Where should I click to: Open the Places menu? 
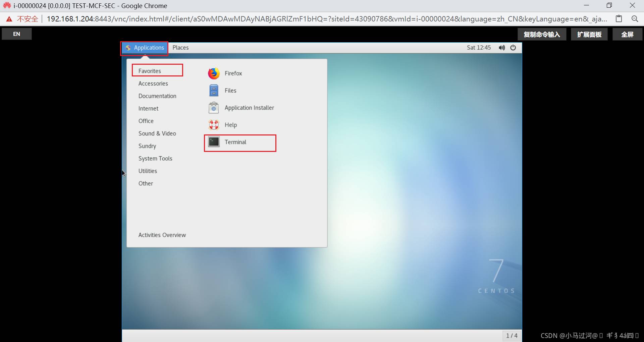180,48
